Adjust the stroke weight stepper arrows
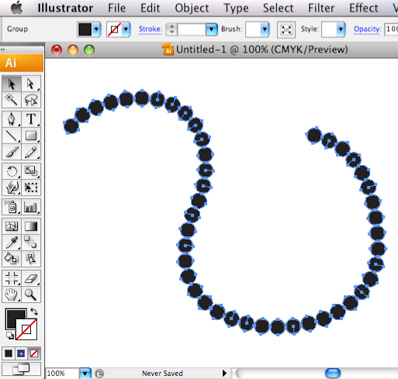Image resolution: width=398 pixels, height=379 pixels. click(x=171, y=29)
